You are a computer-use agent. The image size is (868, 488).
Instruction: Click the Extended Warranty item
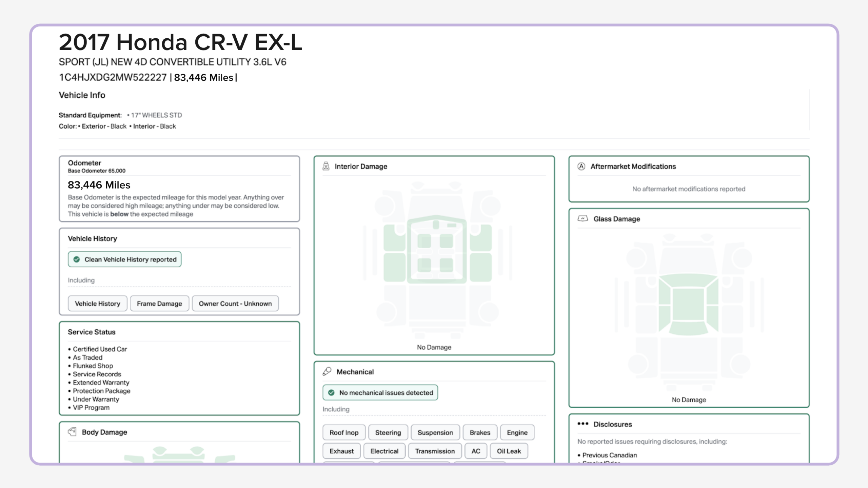[101, 383]
